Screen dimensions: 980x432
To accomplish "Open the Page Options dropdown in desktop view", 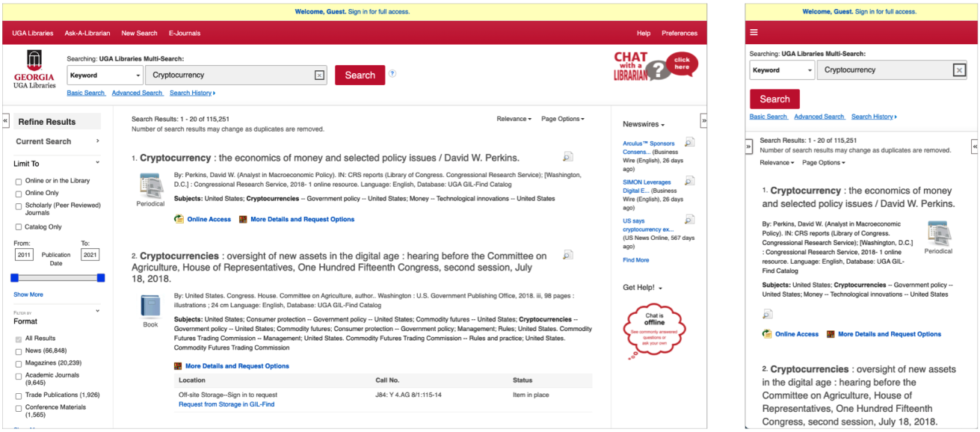I will pyautogui.click(x=562, y=119).
